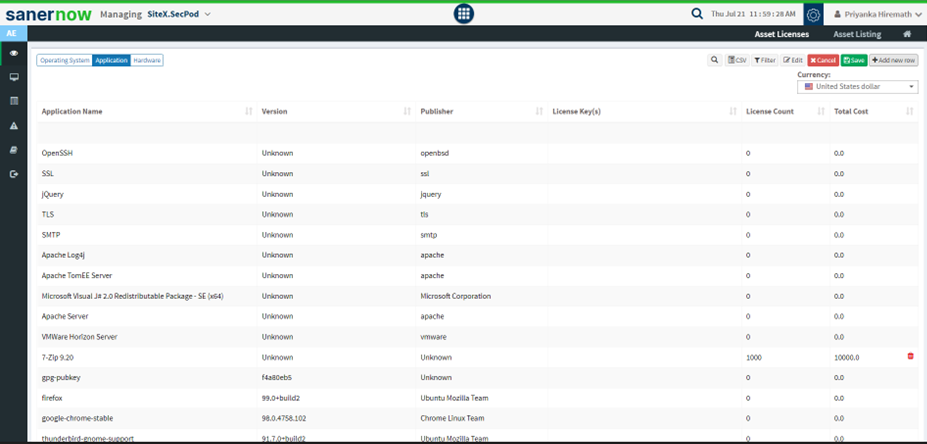Select the TLS application row
Viewport: 927px width, 444px height.
point(478,214)
